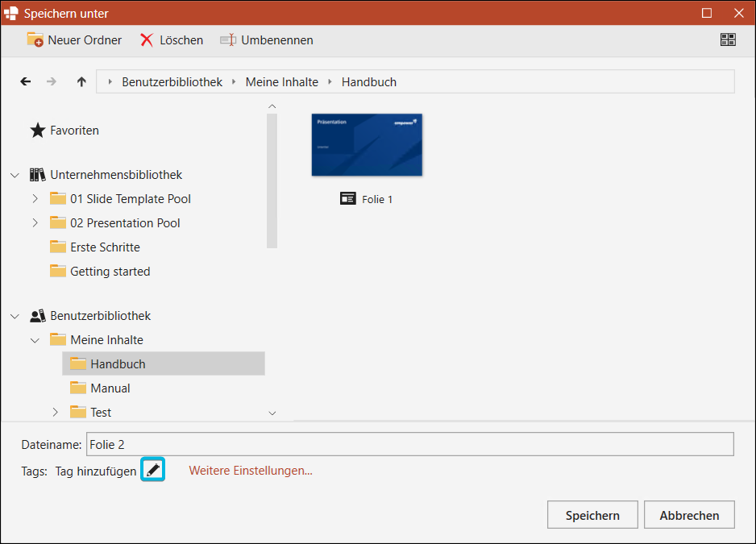Select the Handbuch folder in tree

click(164, 363)
